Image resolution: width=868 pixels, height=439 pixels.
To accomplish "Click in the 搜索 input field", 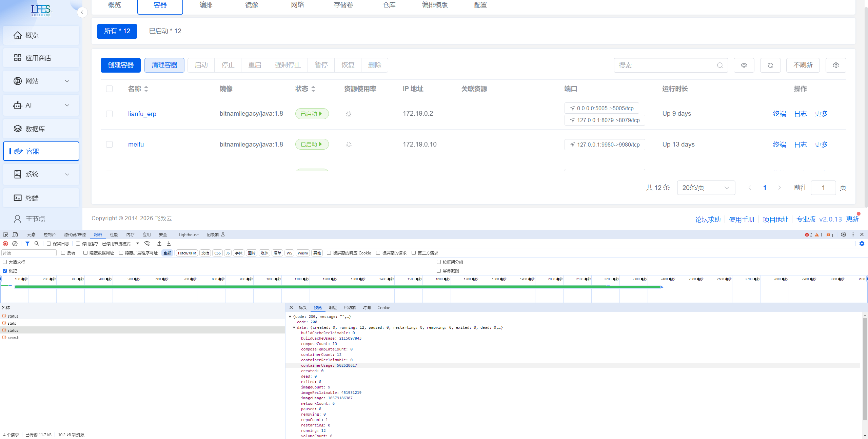I will coord(665,65).
